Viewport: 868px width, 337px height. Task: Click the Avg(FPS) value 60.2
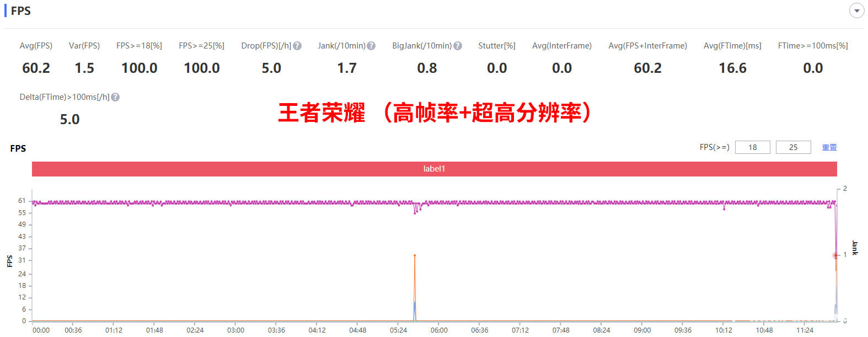pos(36,68)
